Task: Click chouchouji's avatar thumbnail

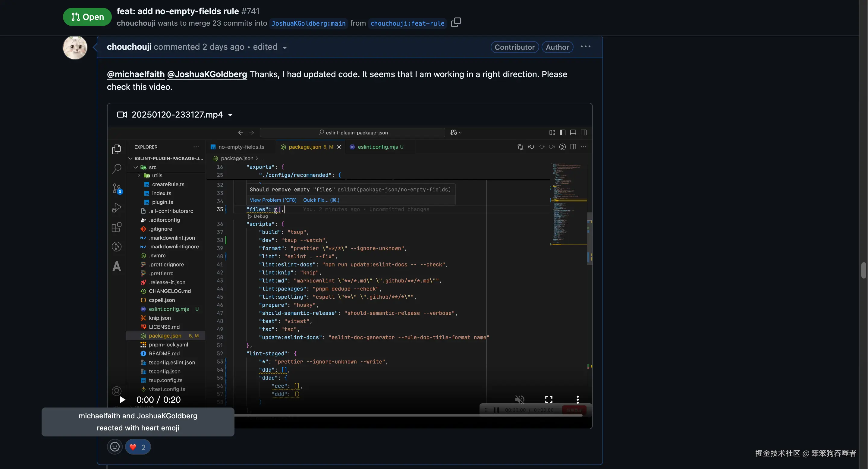Action: [75, 48]
